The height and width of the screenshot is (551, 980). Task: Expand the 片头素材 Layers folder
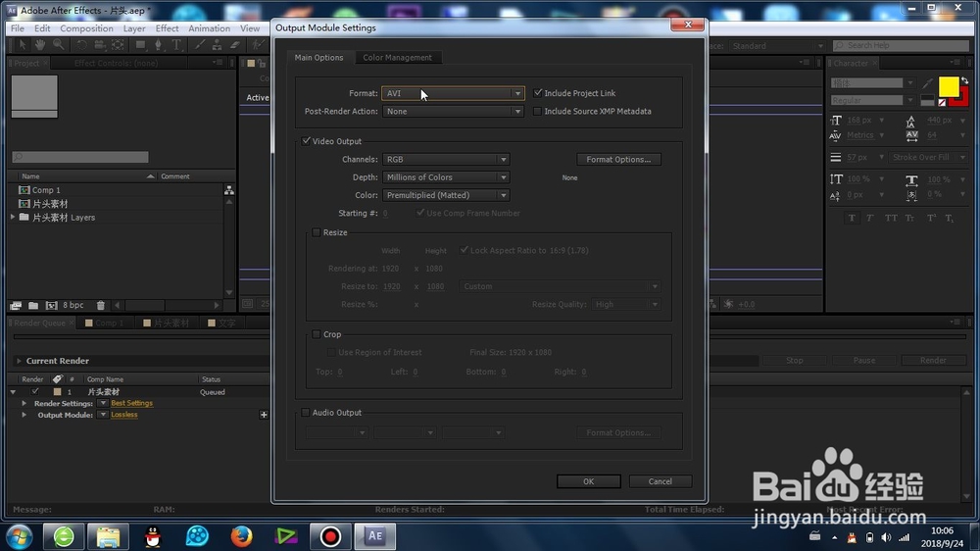[x=13, y=217]
